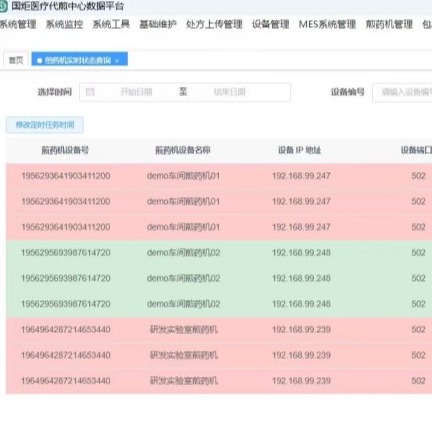
Task: Select the bottom 192.168.99.239 IP cell
Action: pos(301,381)
